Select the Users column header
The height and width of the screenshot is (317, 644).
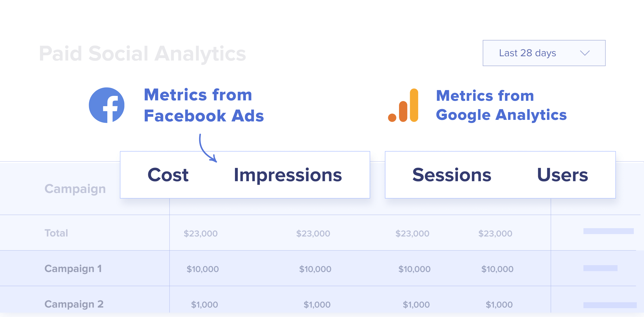tap(563, 175)
